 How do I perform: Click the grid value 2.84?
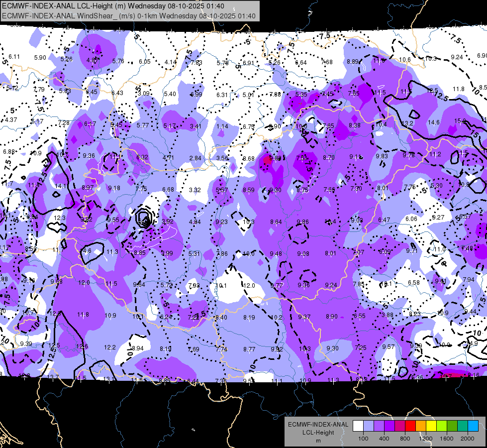point(195,158)
